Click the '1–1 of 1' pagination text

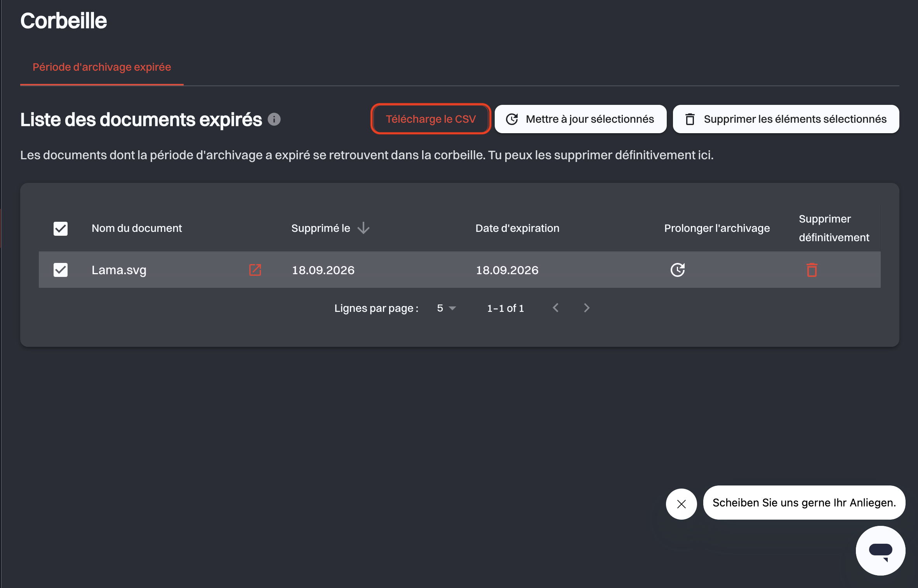coord(506,308)
